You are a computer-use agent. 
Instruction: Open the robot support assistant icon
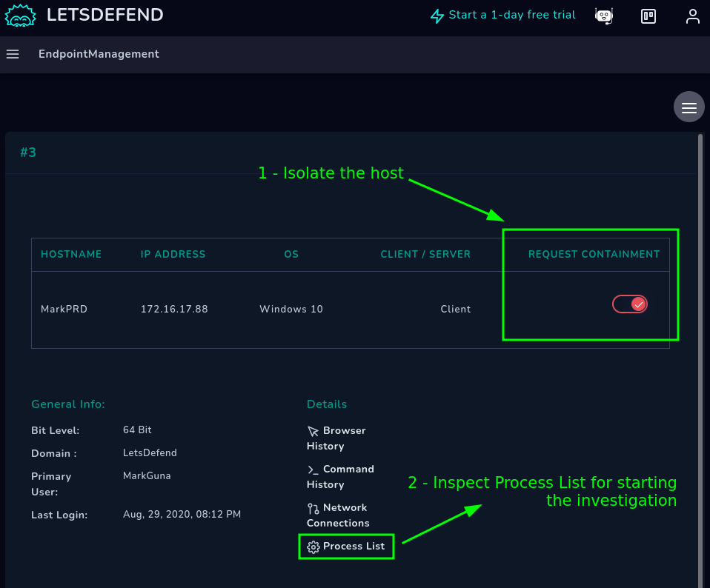pos(604,16)
